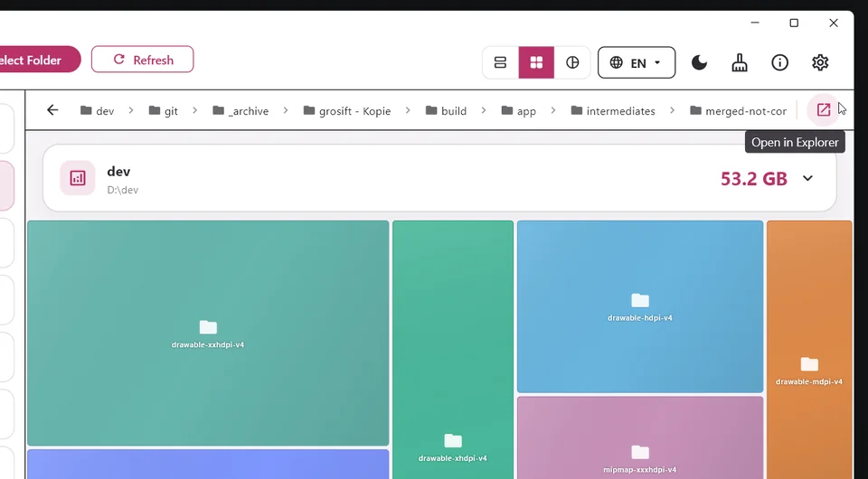Click the drawable-hdpi-v4 folder icon
Viewport: 868px width, 479px height.
[x=640, y=300]
